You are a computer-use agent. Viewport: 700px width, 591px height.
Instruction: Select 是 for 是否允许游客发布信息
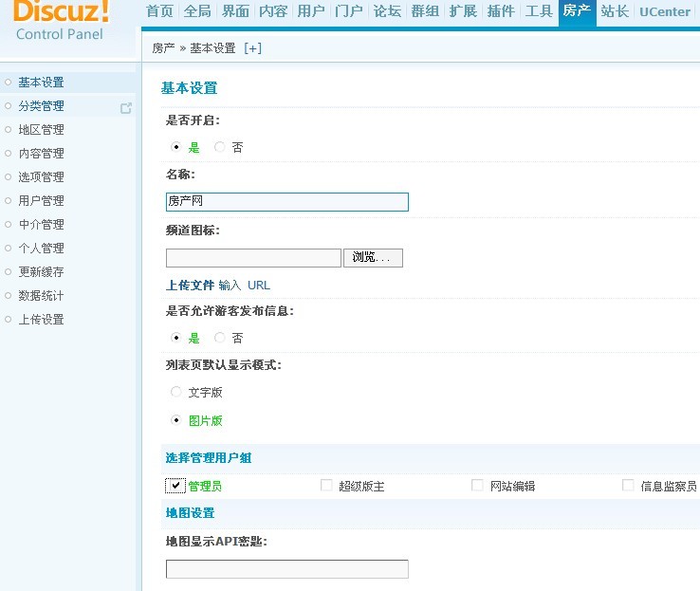tap(175, 338)
